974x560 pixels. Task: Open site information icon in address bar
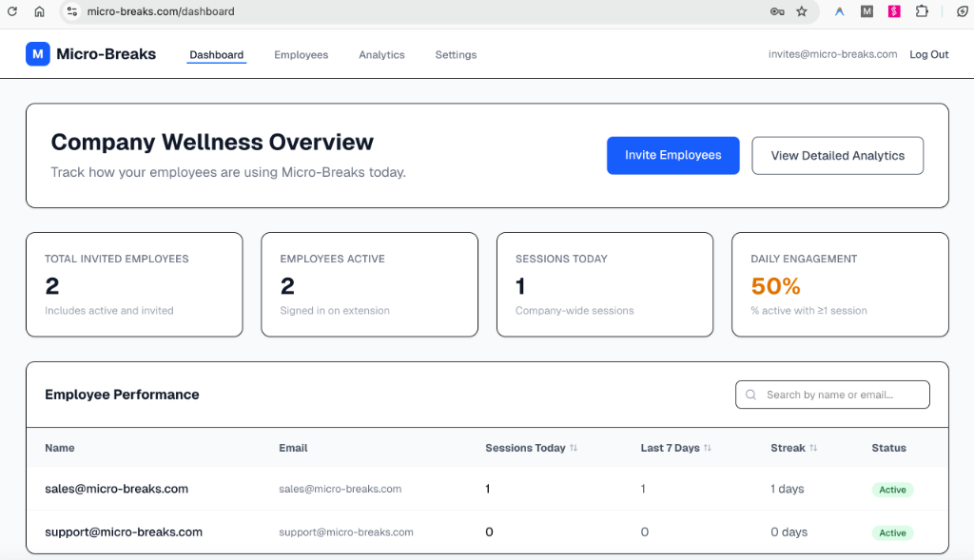(x=72, y=11)
